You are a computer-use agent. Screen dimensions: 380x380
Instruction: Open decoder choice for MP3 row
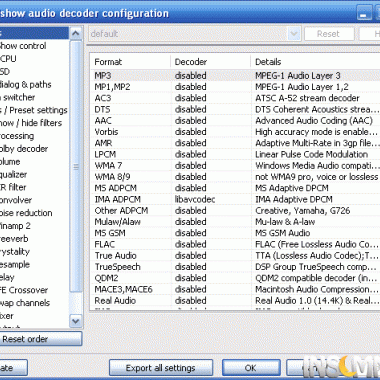coord(191,76)
